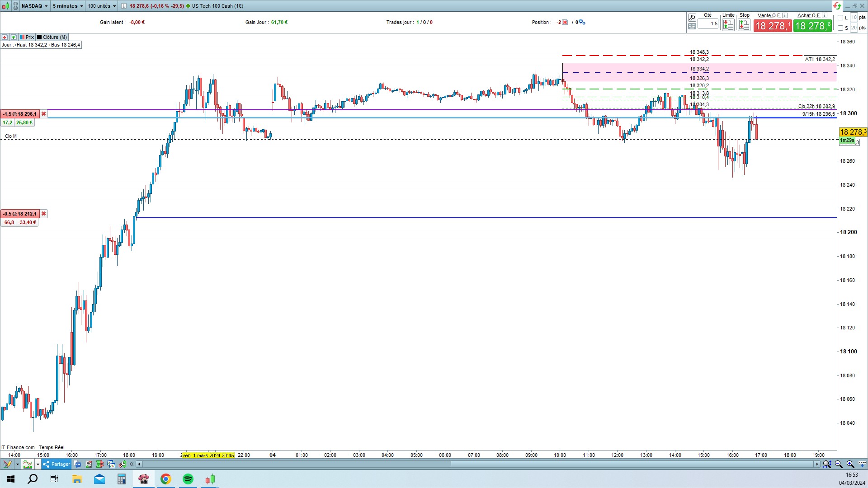Enable the S stop checkbox
The width and height of the screenshot is (868, 488).
click(840, 28)
